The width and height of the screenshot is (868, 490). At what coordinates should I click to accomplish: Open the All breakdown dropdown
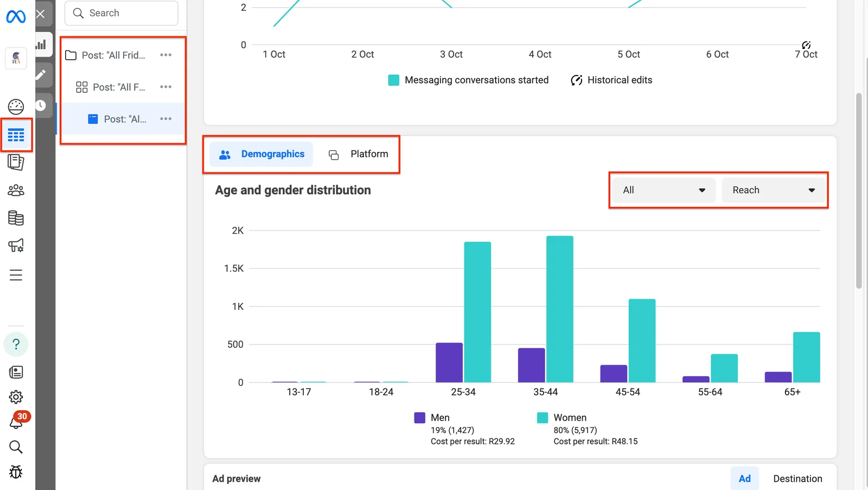664,190
